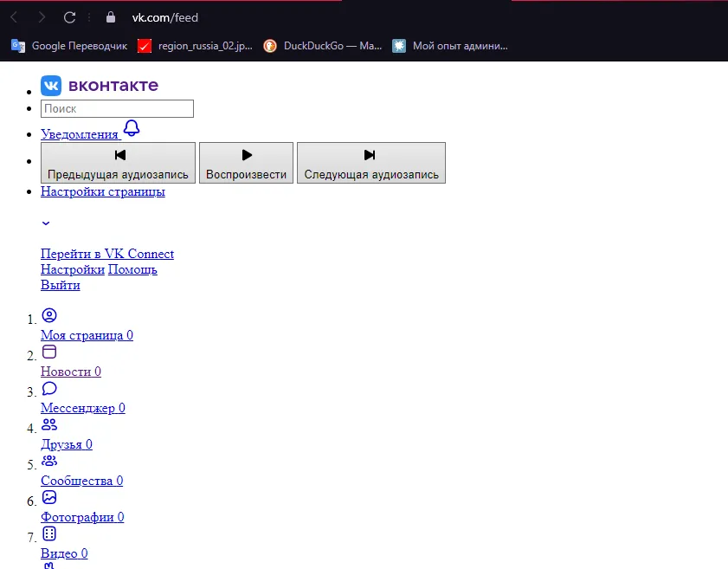Open Фотографии 0 link
Viewport: 728px width, 569px height.
click(x=82, y=517)
